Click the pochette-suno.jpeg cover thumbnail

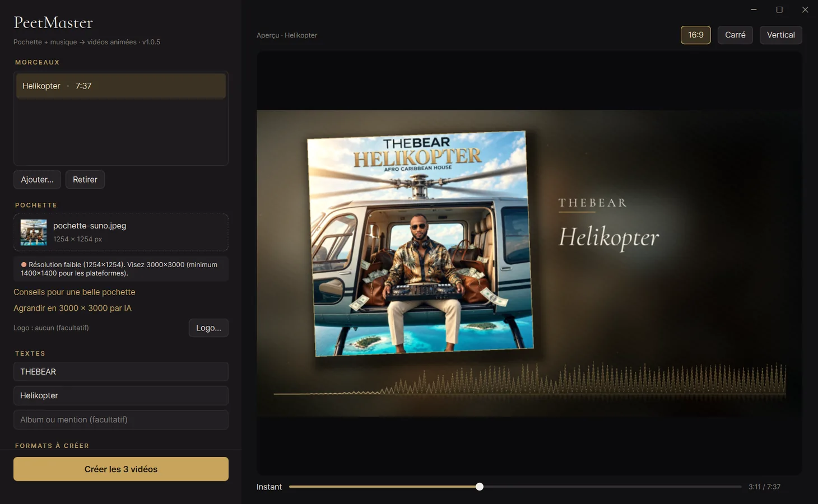pyautogui.click(x=34, y=232)
